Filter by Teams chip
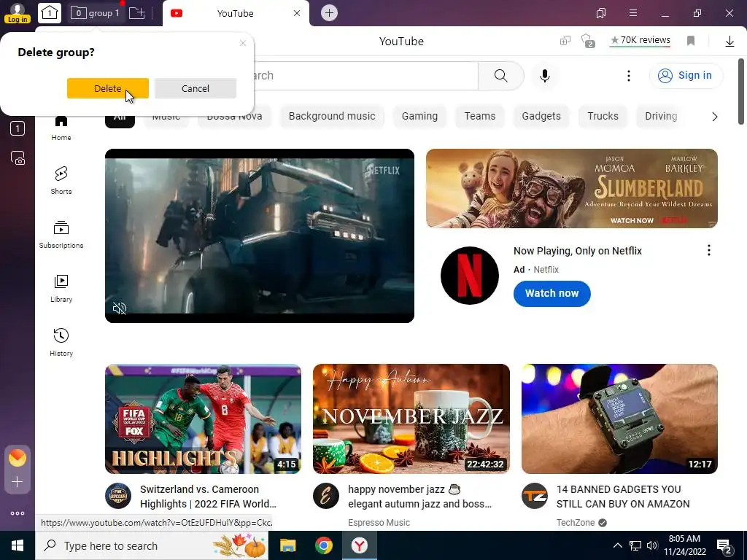This screenshot has width=747, height=560. (480, 116)
